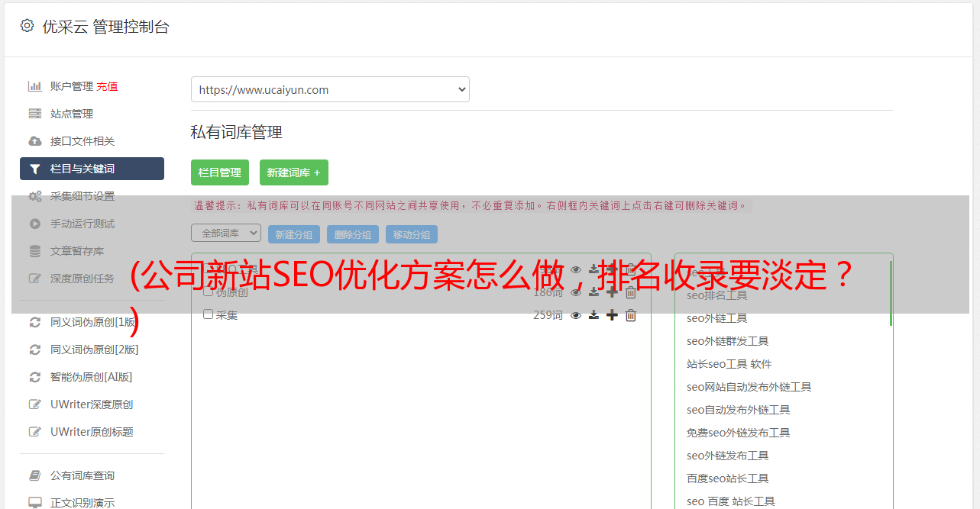The image size is (980, 509).
Task: Select keyword seo网站自动发布外链工具
Action: [749, 387]
